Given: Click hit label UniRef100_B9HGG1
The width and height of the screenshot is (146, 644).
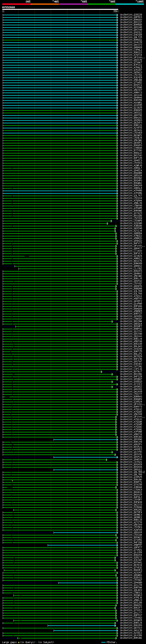Looking at the screenshot, I should (x=131, y=40).
